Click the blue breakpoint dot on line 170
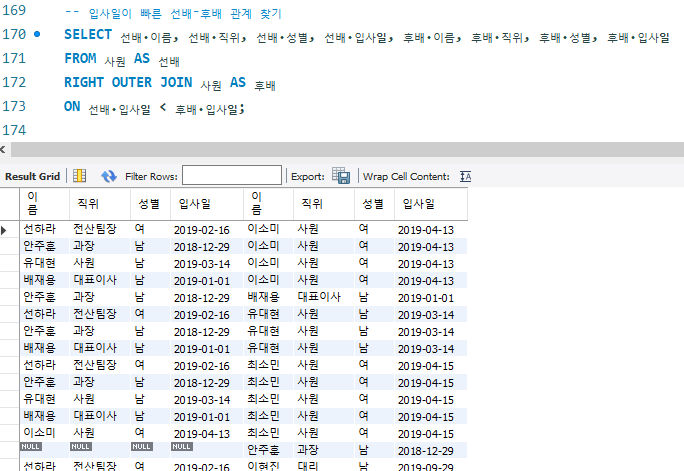 (x=37, y=34)
